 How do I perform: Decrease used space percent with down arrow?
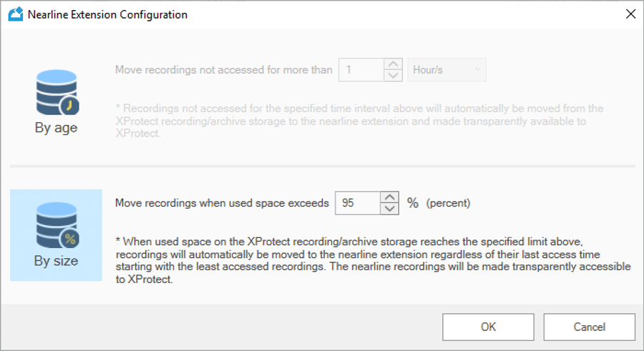pyautogui.click(x=389, y=209)
